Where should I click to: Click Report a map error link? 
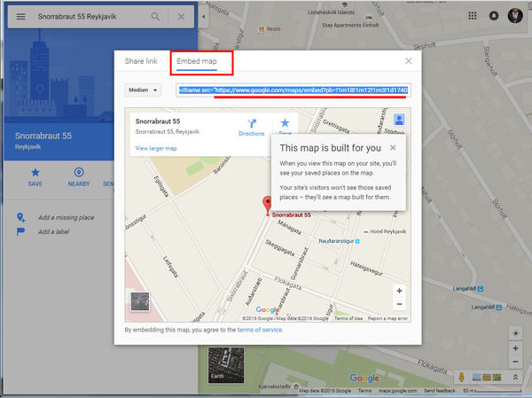(x=387, y=318)
